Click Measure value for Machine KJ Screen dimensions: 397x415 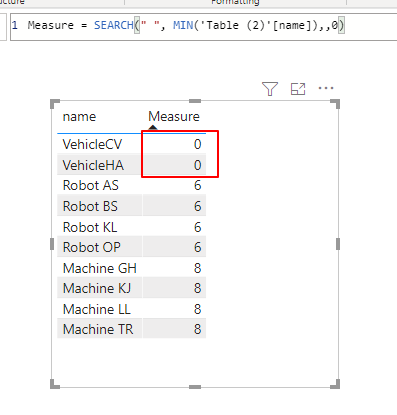click(198, 288)
